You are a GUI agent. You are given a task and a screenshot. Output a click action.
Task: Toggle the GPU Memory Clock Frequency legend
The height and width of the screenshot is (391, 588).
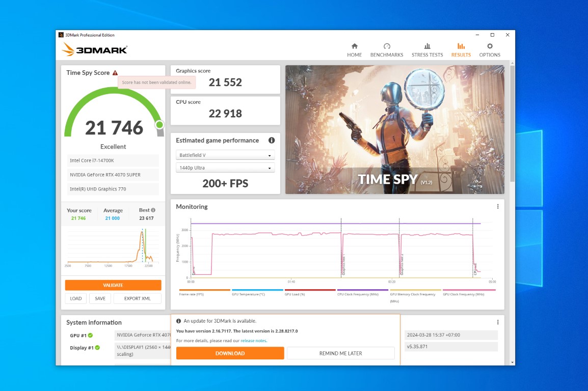point(415,295)
